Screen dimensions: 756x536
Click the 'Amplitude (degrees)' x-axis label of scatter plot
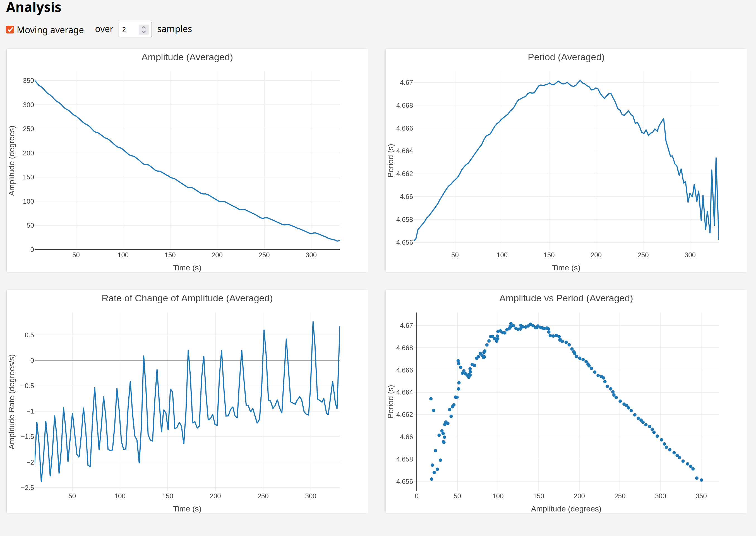coord(566,509)
